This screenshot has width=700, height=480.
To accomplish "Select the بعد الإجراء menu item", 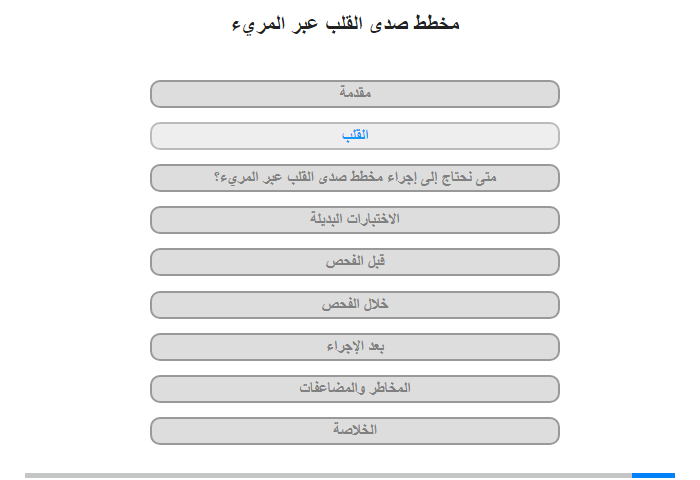I will (354, 346).
